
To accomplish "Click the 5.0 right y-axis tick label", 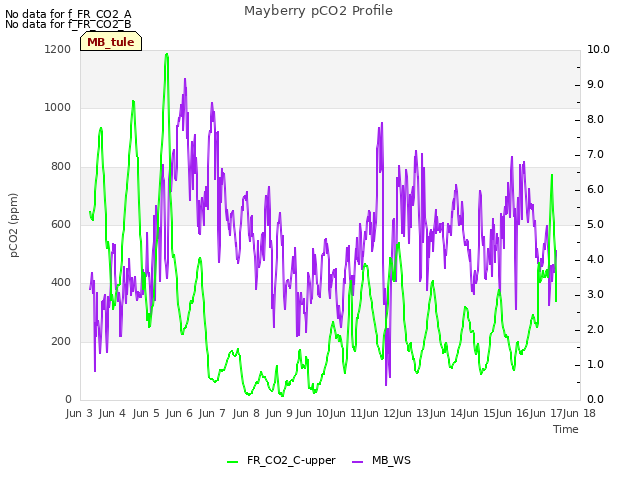I will (596, 224).
